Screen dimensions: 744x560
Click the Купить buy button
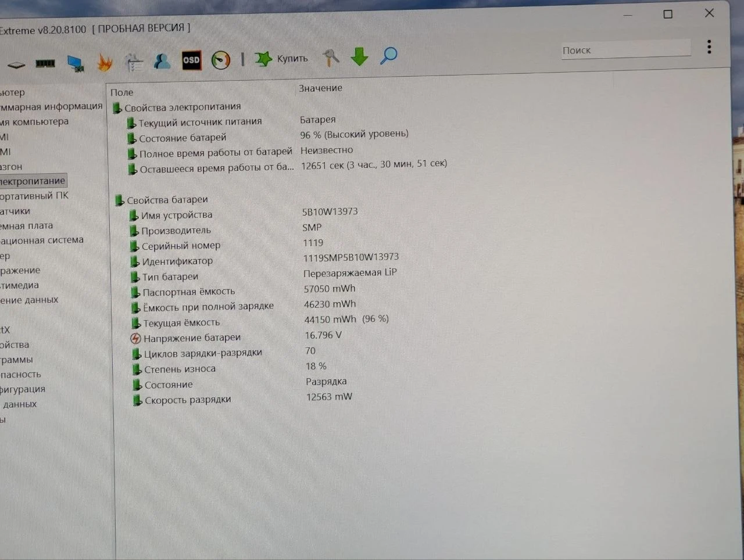[x=281, y=58]
